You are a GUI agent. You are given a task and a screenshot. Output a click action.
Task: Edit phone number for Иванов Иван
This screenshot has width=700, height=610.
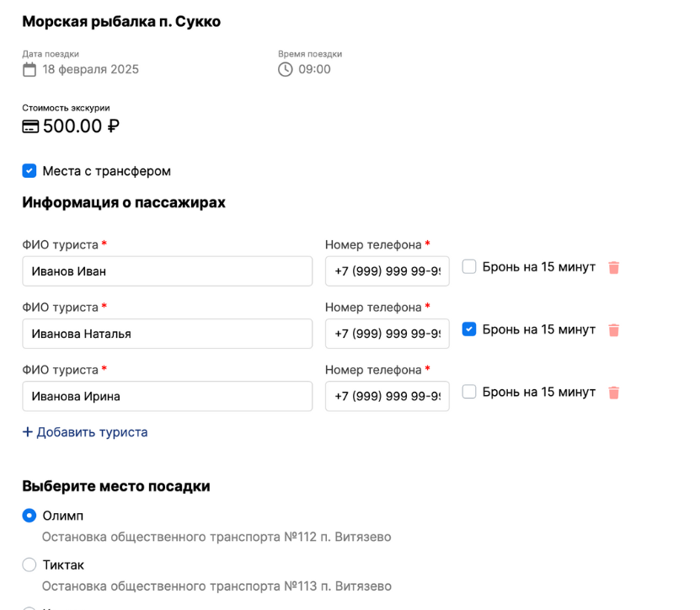[x=387, y=271]
